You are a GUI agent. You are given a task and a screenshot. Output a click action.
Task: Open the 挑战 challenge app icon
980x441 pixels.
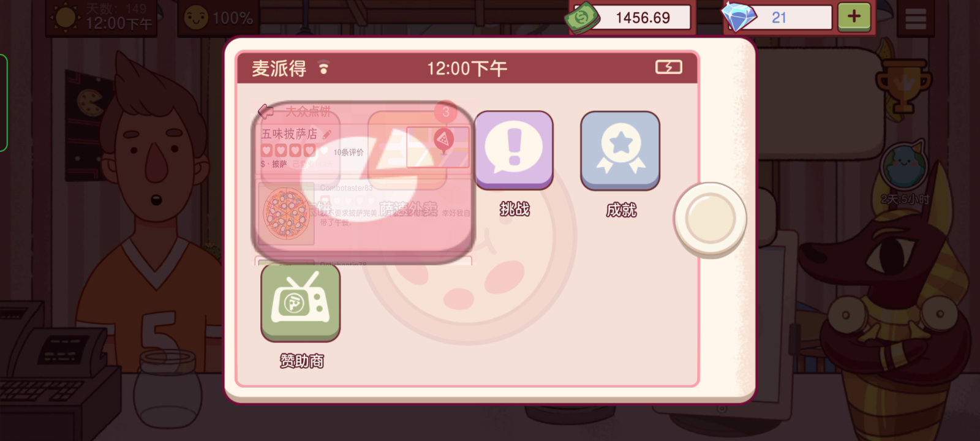pos(513,149)
